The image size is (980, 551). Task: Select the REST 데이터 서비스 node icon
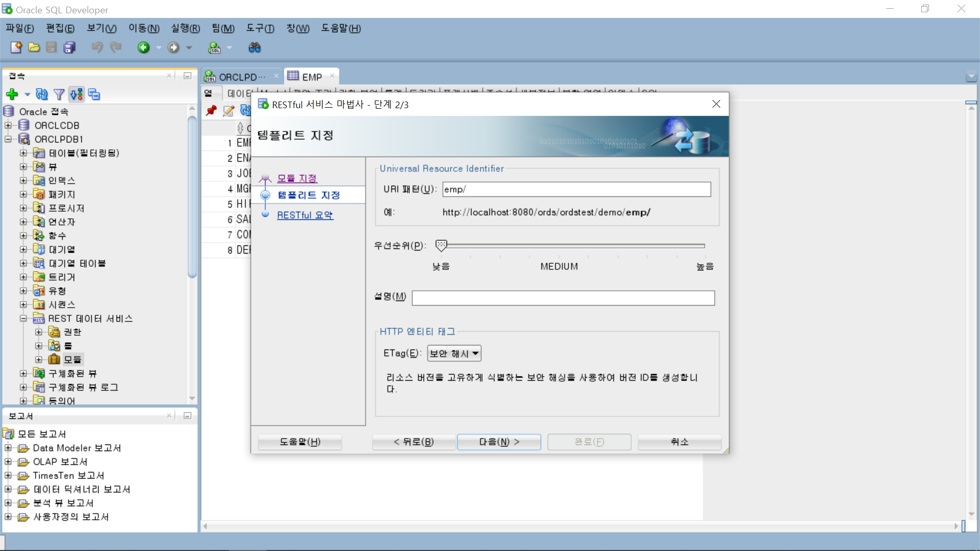pyautogui.click(x=39, y=318)
